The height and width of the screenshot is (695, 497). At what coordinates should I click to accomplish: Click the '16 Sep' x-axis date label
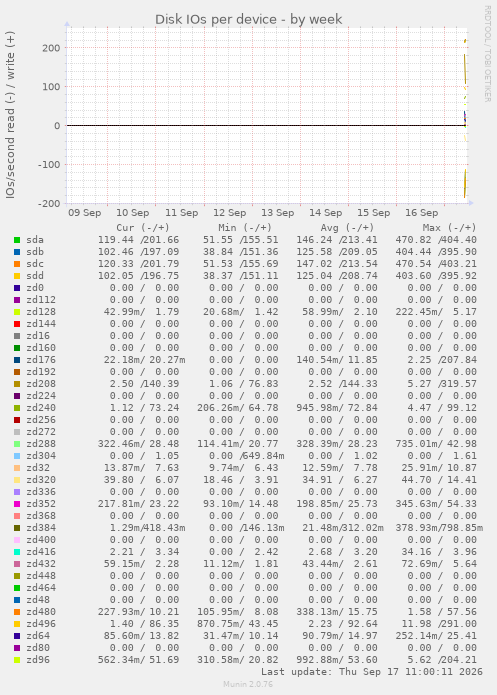(x=421, y=213)
